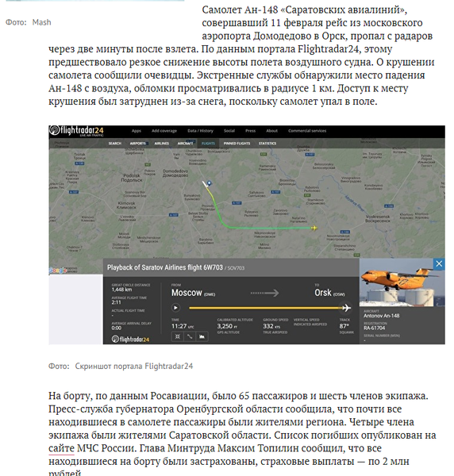Image resolution: width=454 pixels, height=476 pixels.
Task: Click the Antonov An-148 aircraft name
Action: coord(382,316)
